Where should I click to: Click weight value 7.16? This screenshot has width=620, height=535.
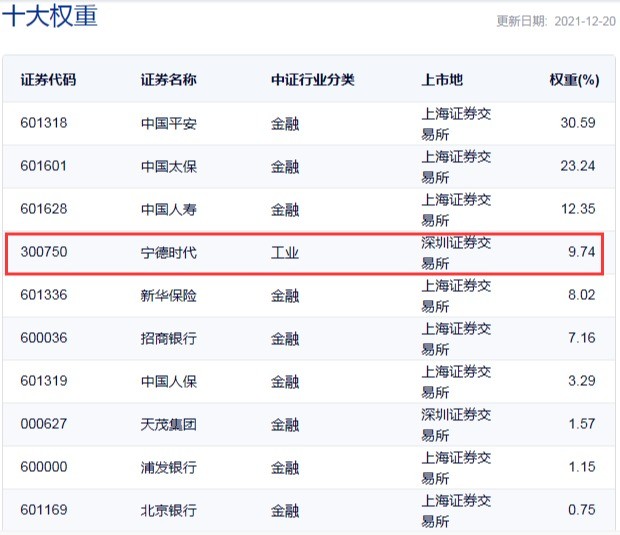[582, 338]
